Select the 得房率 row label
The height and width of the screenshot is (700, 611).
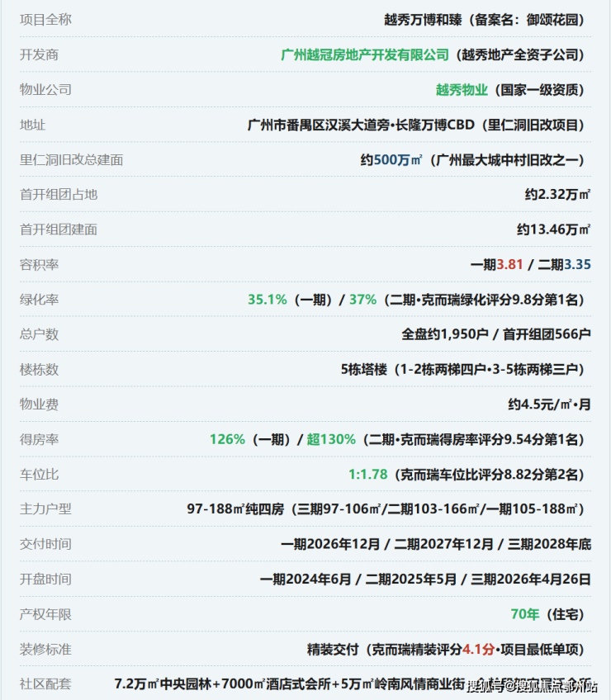(x=39, y=439)
